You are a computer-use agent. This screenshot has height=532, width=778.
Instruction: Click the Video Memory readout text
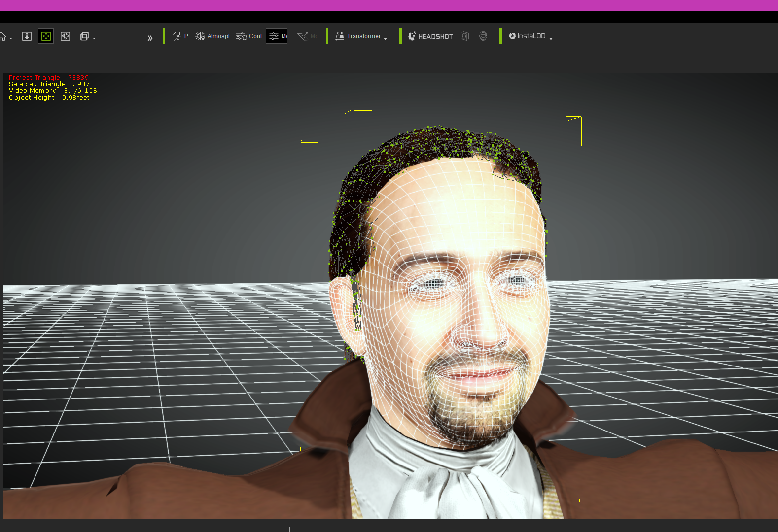[x=53, y=91]
